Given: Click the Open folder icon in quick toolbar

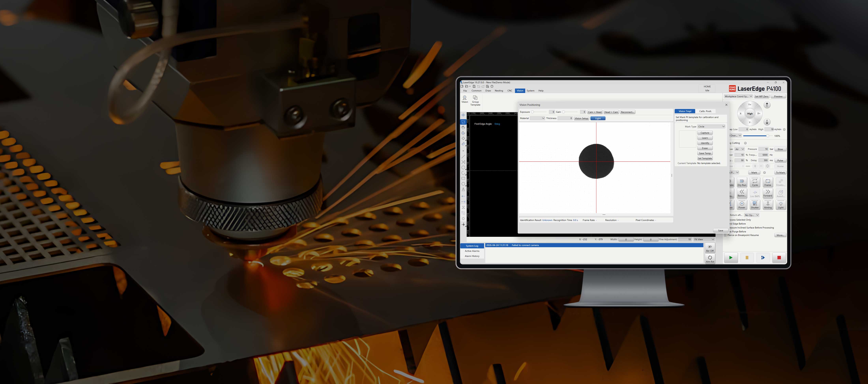Looking at the screenshot, I should (466, 86).
